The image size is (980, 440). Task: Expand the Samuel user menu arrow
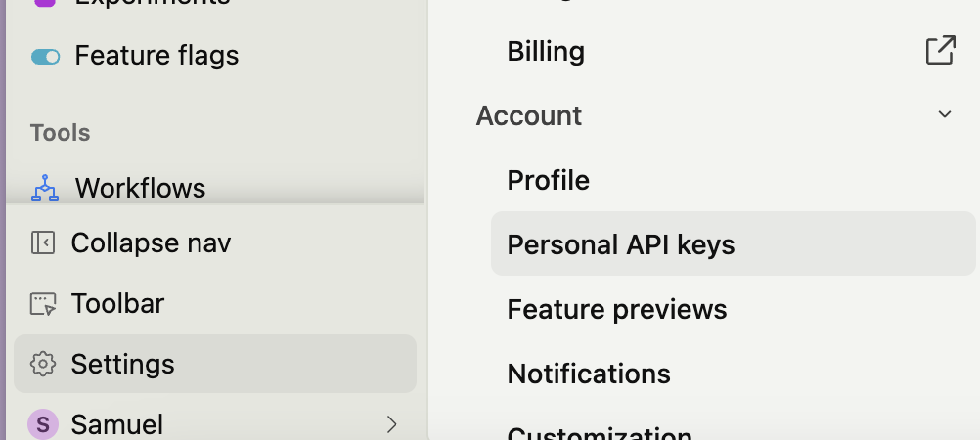391,424
